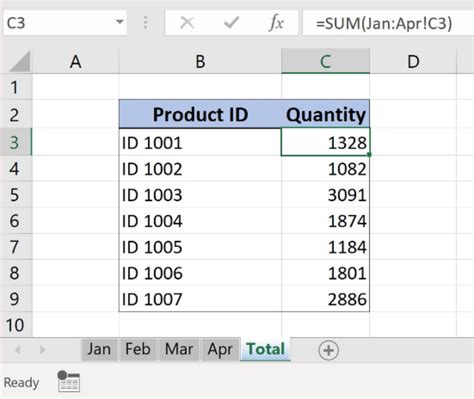Select cell containing ID 1004
Viewport: 474px width, 399px height.
coord(200,221)
